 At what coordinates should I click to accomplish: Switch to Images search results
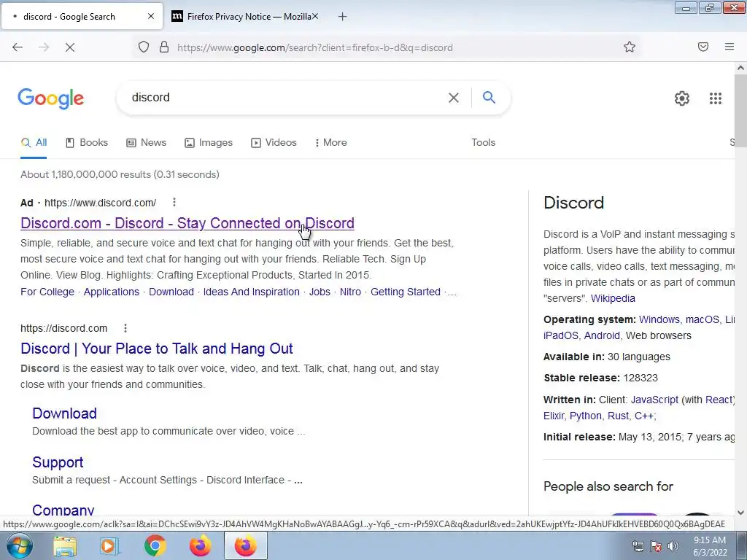point(209,142)
